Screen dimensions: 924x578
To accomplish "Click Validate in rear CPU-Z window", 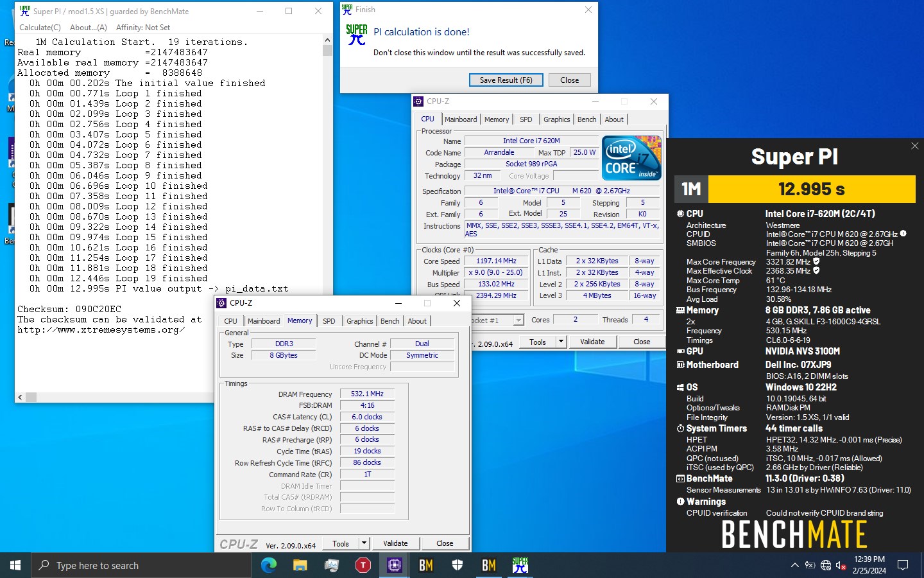I will pyautogui.click(x=592, y=342).
